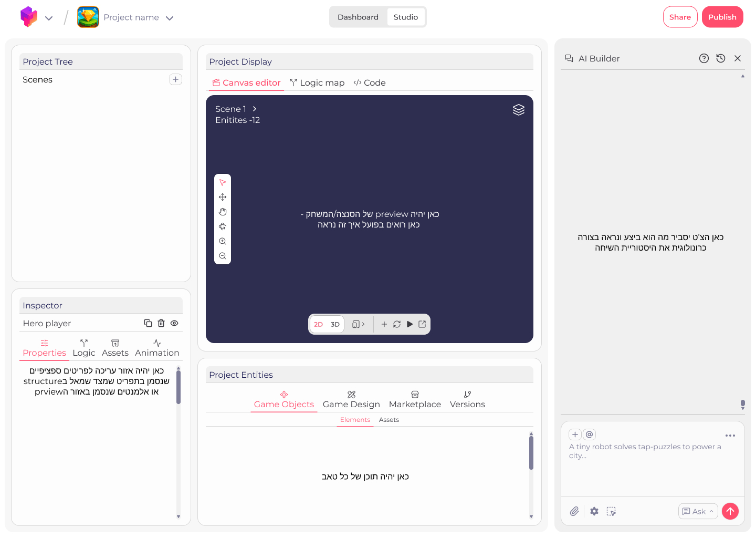Switch to Dashboard view

358,17
